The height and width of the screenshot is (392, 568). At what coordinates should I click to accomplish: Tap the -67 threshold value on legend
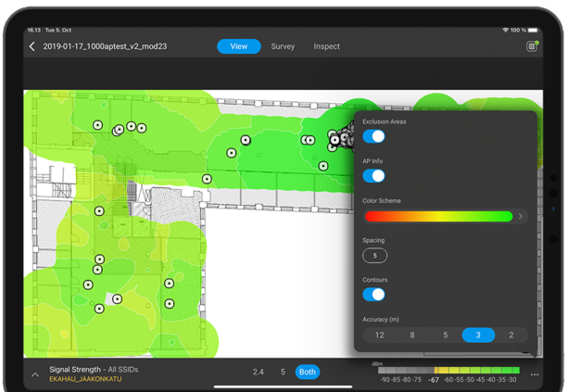coord(434,380)
